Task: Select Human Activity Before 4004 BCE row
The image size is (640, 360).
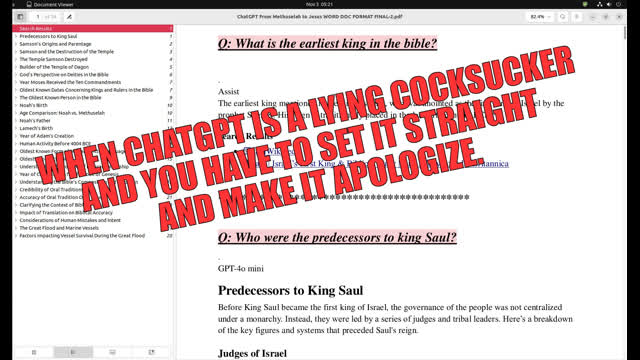Action: [93, 144]
